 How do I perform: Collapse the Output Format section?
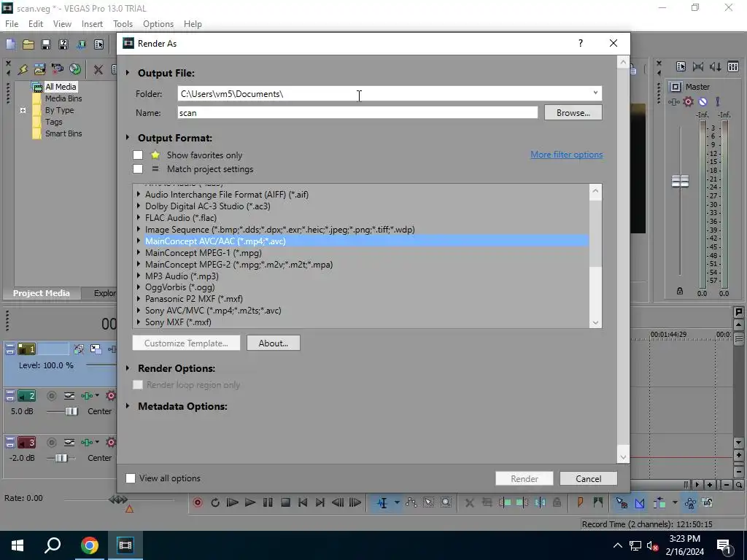tap(128, 138)
